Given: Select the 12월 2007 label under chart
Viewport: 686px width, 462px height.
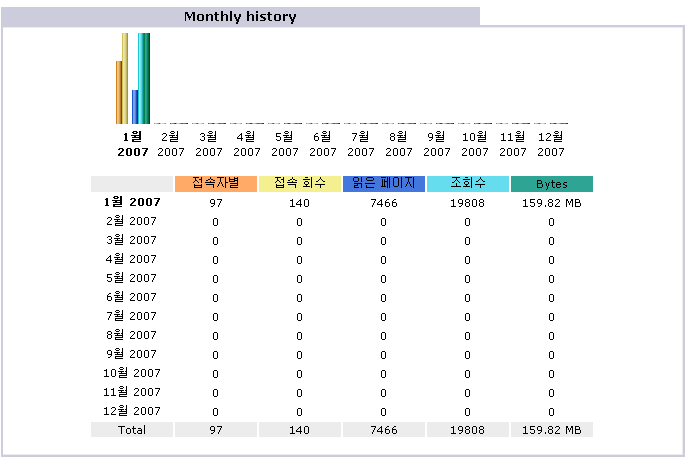Looking at the screenshot, I should 550,144.
